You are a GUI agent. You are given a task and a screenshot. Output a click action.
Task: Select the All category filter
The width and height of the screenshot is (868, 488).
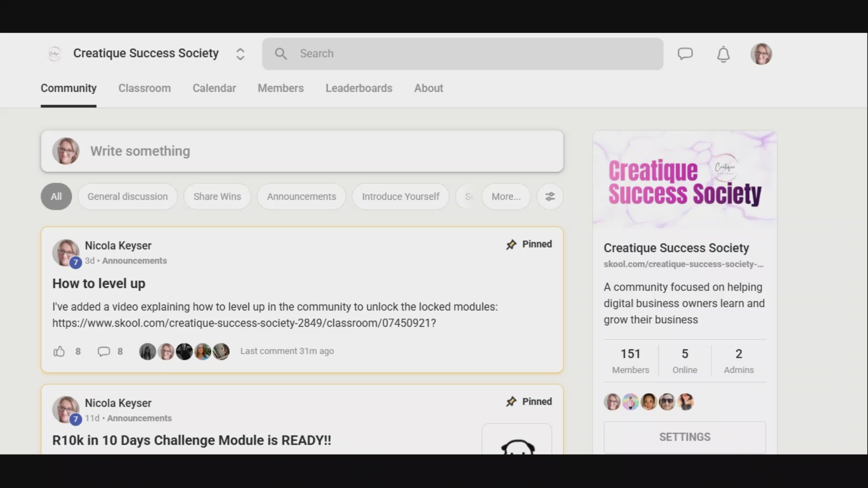pyautogui.click(x=56, y=197)
